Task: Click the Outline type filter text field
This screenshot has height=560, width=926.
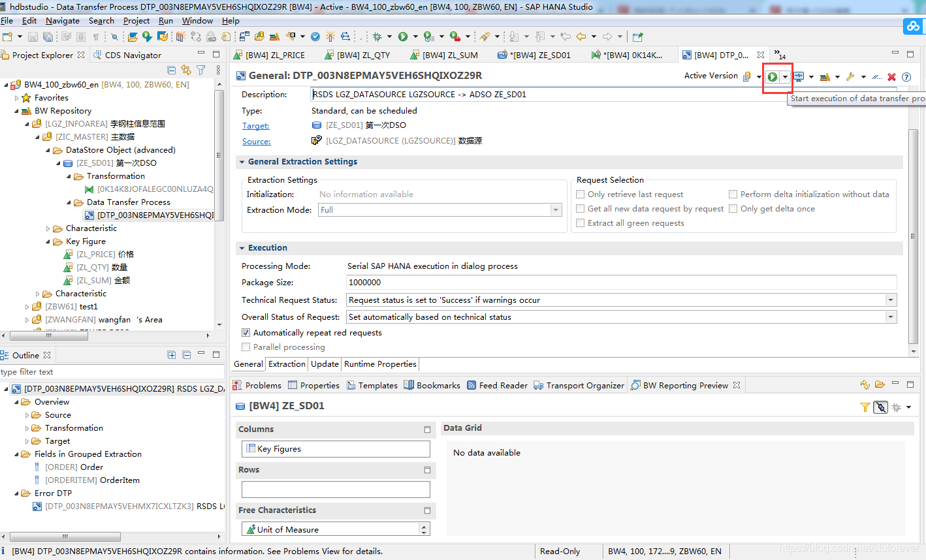Action: pyautogui.click(x=112, y=372)
